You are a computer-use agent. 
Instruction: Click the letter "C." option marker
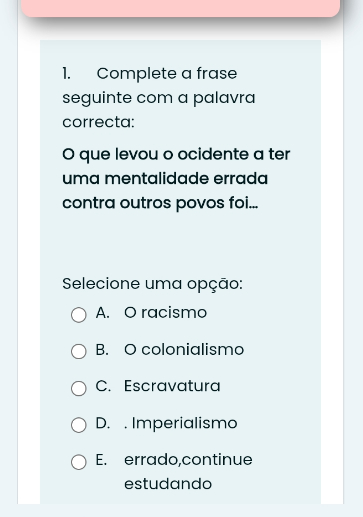coord(103,386)
